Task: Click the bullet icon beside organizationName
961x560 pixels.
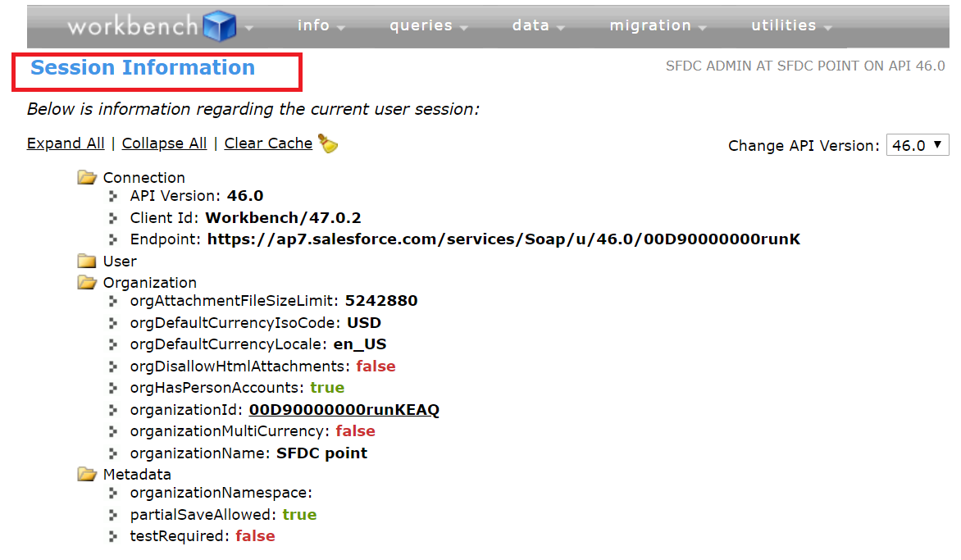Action: pyautogui.click(x=113, y=453)
